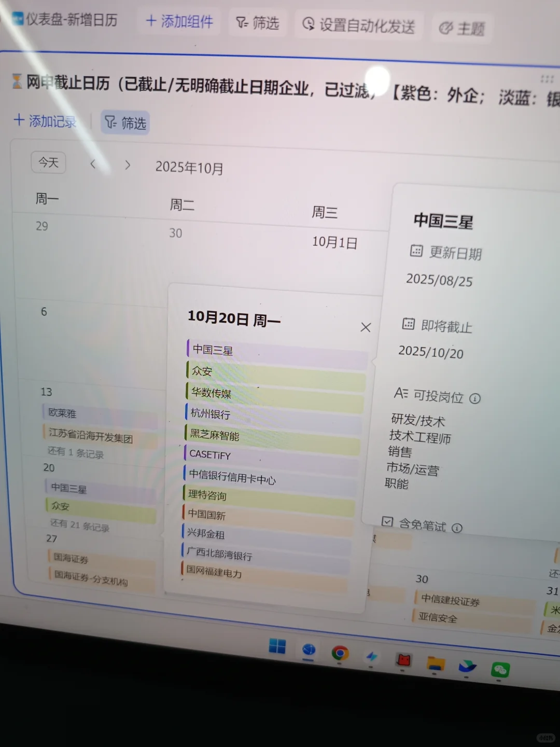Click the 添加组件 button

click(179, 21)
